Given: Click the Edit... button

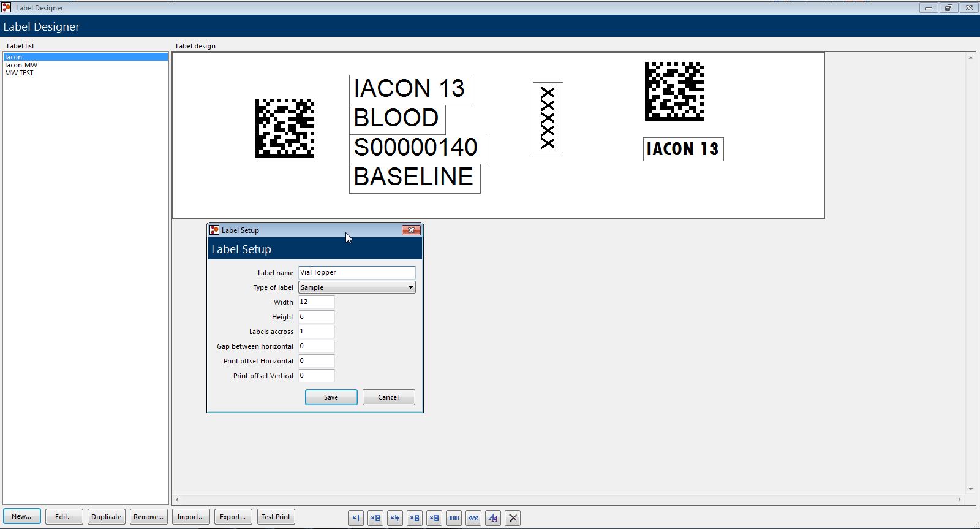Looking at the screenshot, I should pyautogui.click(x=64, y=517).
